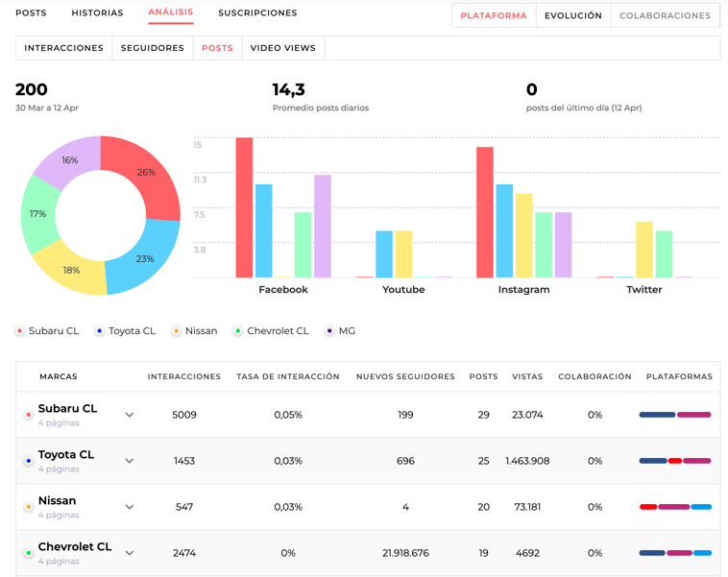Click the blue 23% donut segment
The image size is (728, 577).
click(x=145, y=258)
